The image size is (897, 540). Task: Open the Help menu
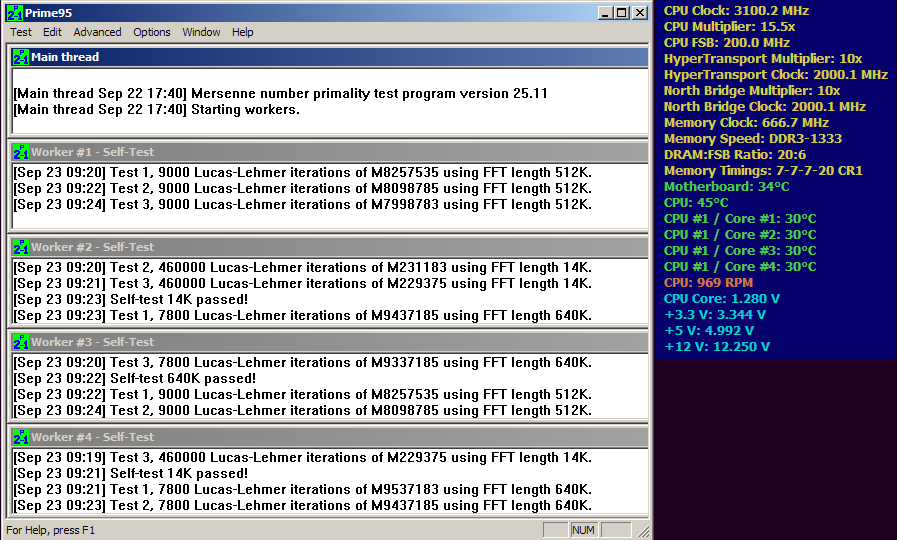point(243,32)
